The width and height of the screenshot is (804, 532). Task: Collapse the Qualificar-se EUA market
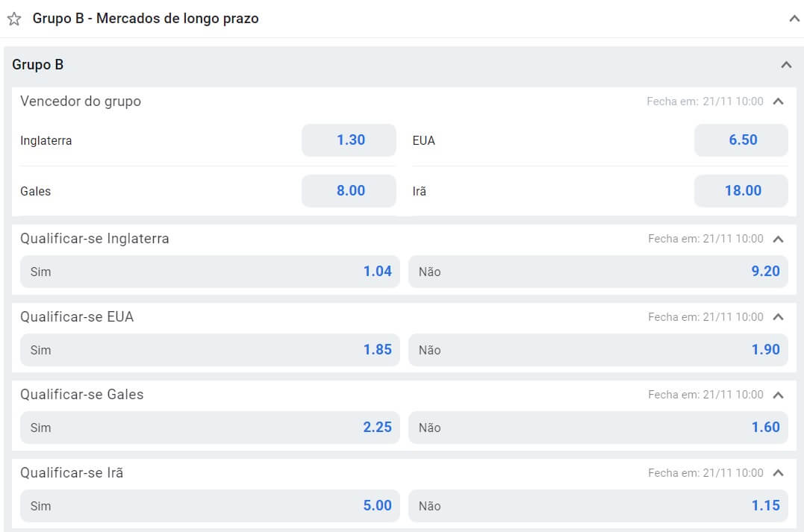point(778,317)
